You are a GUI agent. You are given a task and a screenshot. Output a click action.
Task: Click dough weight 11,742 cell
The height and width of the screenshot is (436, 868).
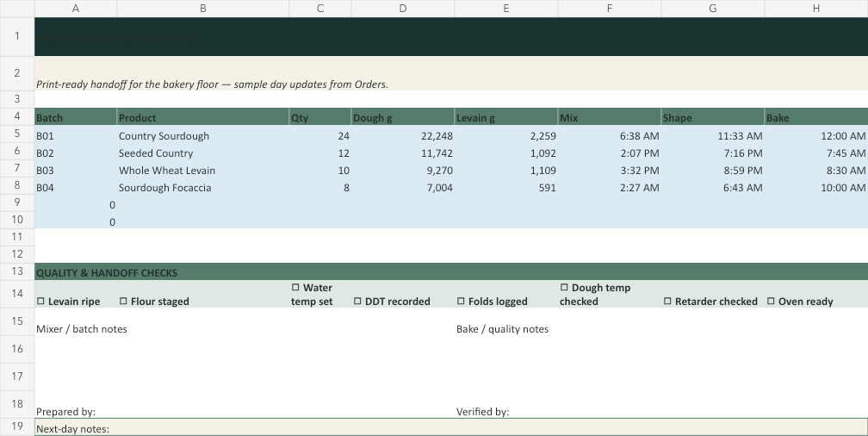tap(403, 152)
